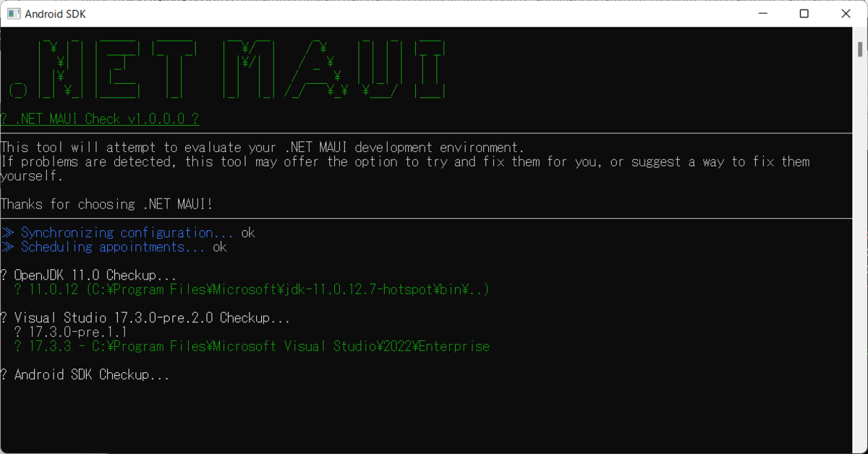Click the green .NET MAUI ASCII art logo
The image size is (868, 454).
tap(228, 69)
